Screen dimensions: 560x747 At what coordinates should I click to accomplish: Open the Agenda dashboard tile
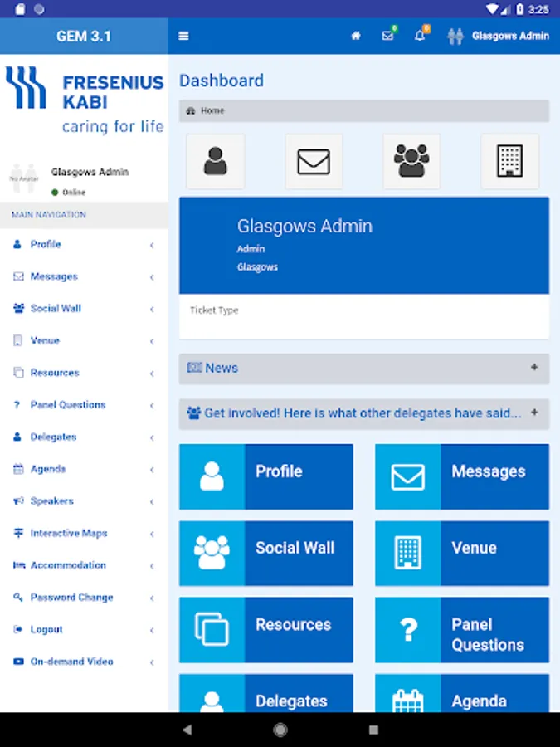462,693
